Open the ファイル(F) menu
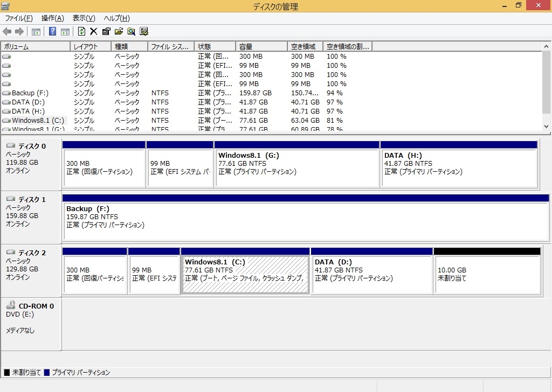 click(x=19, y=18)
